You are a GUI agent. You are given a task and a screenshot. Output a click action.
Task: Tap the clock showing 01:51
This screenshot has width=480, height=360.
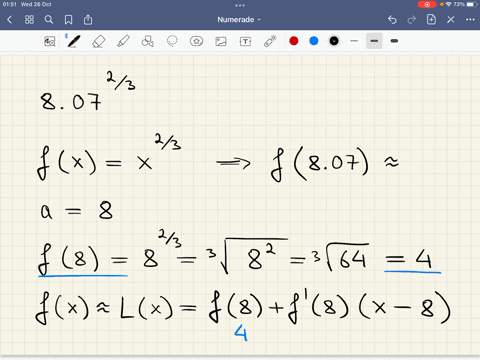click(x=9, y=4)
